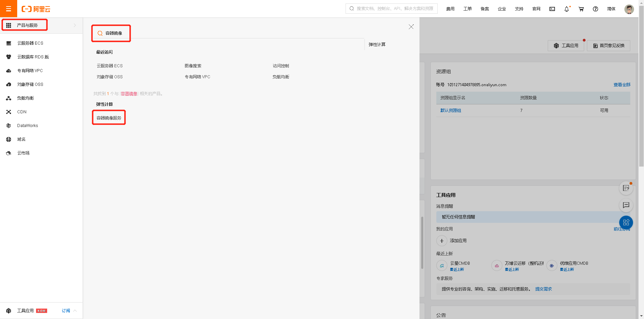
Task: Open the blue floating apps grid button
Action: click(x=626, y=223)
